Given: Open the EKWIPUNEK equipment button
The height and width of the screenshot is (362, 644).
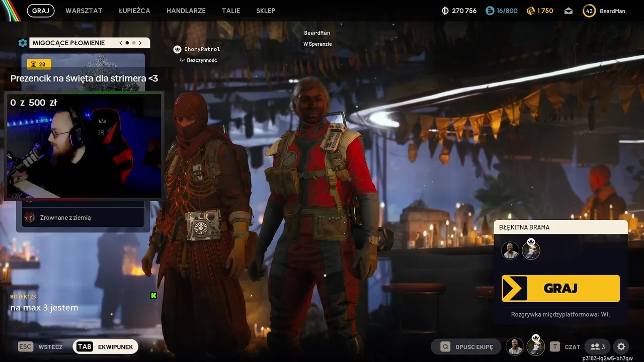Looking at the screenshot, I should tap(106, 346).
